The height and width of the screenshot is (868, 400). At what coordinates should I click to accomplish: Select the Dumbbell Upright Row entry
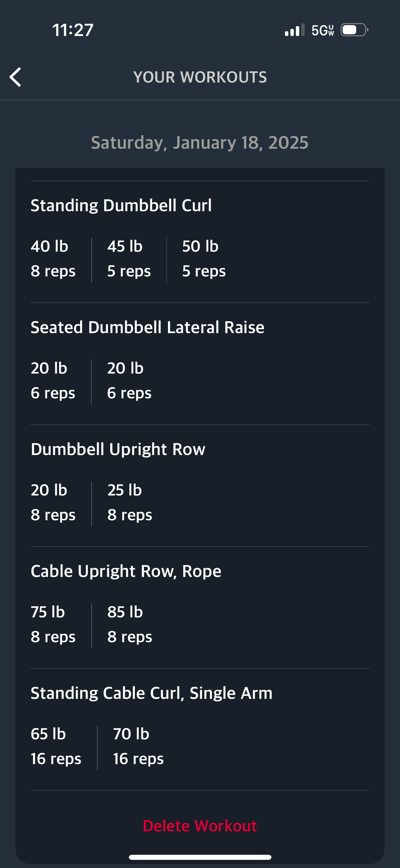coord(118,449)
